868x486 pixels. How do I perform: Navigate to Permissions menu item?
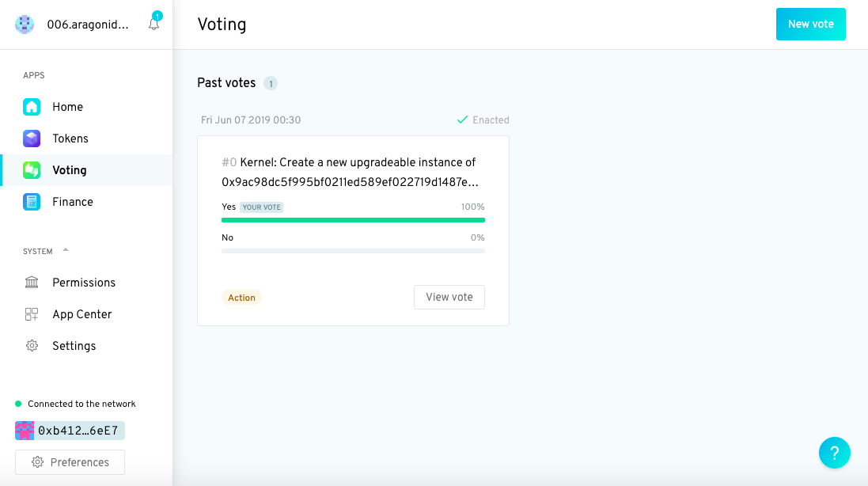coord(84,283)
